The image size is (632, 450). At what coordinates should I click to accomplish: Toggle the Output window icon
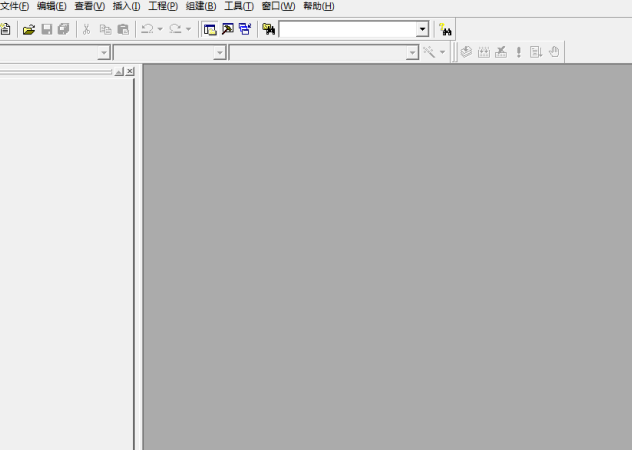228,30
